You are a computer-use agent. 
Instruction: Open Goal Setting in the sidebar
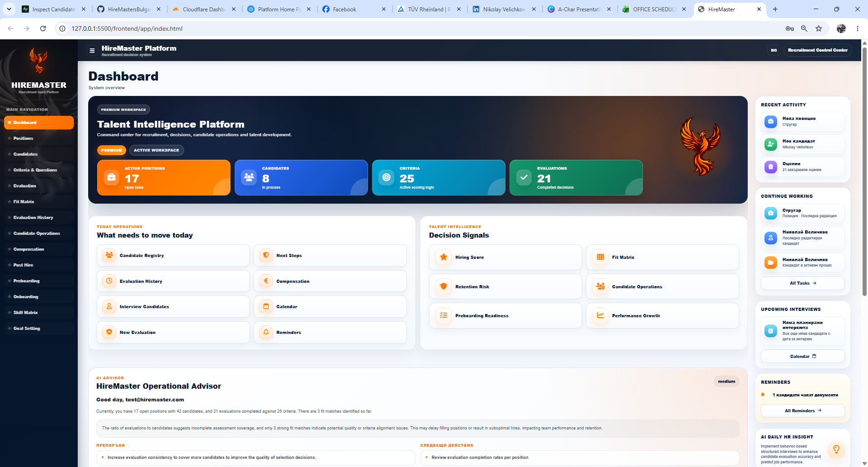[39, 329]
